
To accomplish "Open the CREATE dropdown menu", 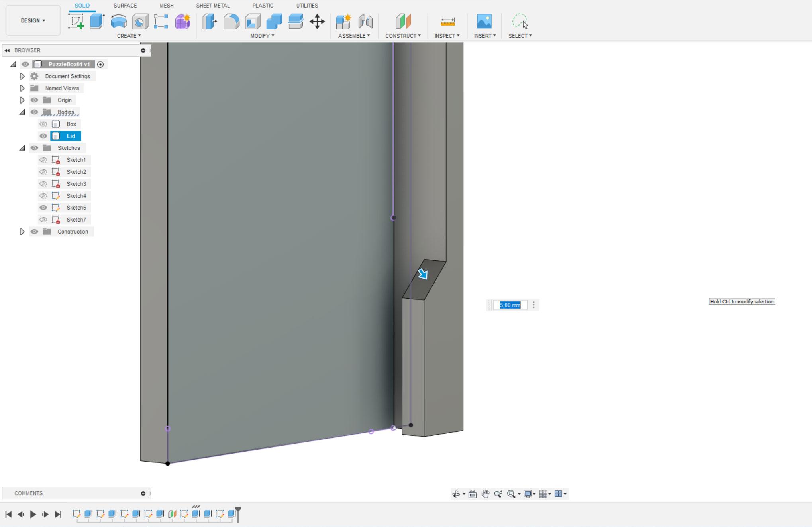I will coord(129,36).
